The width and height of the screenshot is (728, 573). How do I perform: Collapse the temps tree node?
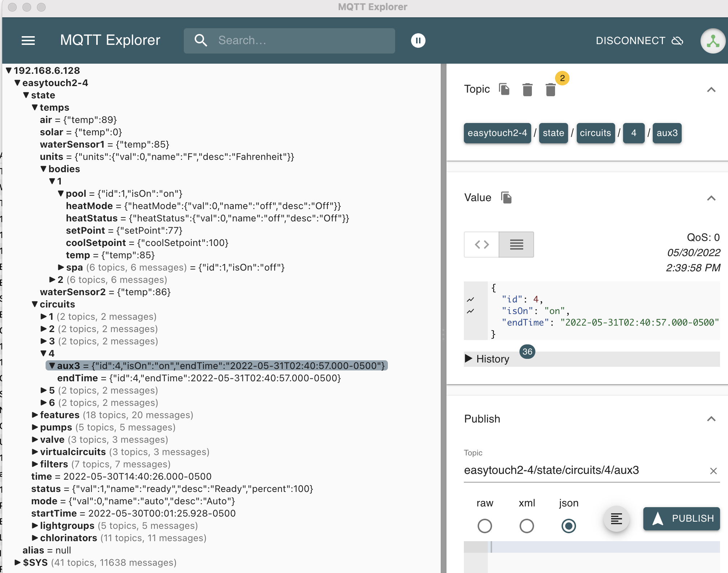(x=35, y=107)
